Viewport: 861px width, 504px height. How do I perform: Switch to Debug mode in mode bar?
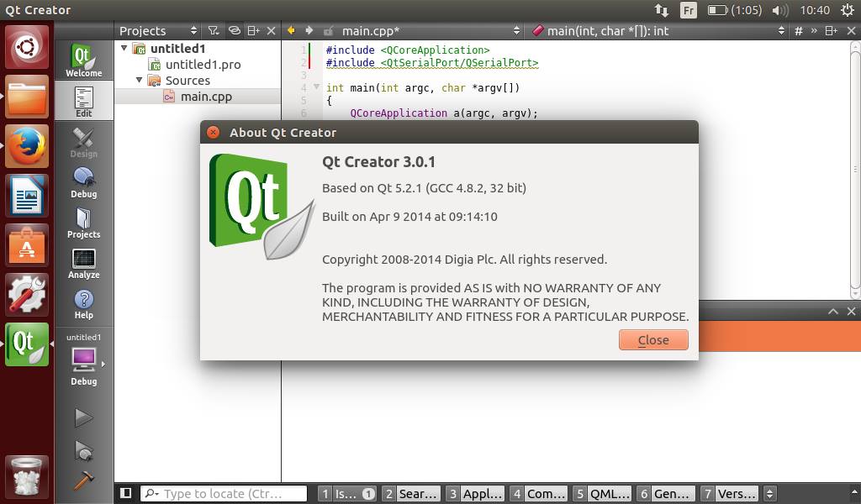(x=83, y=182)
